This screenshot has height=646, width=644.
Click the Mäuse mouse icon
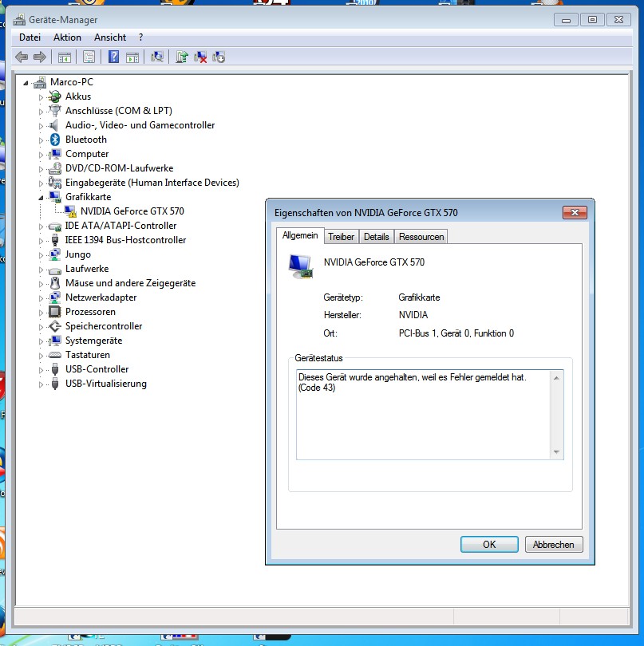click(x=55, y=283)
